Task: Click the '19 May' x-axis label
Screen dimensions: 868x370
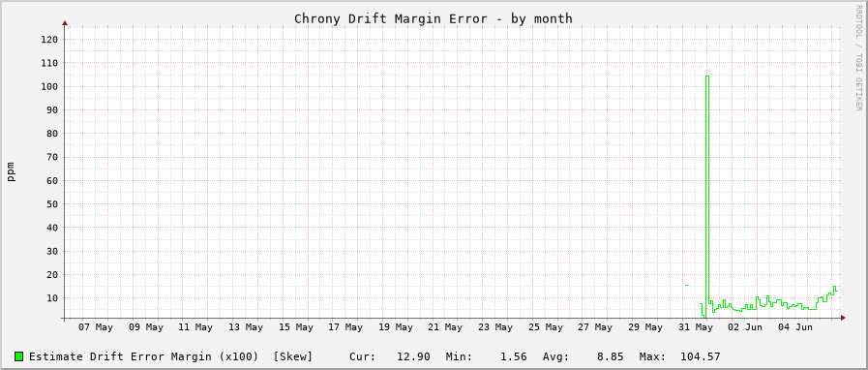Action: (x=397, y=328)
